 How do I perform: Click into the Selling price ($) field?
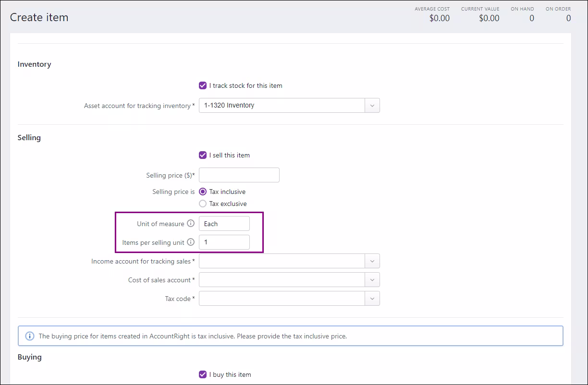point(239,175)
